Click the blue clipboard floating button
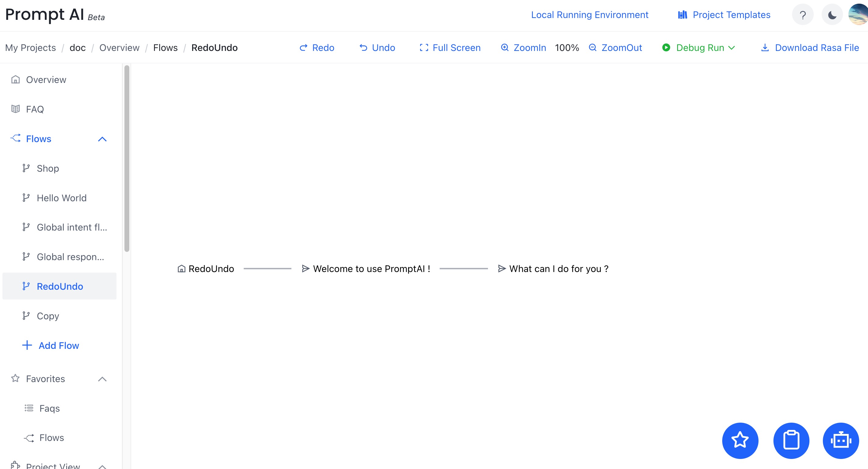This screenshot has height=469, width=868. point(791,440)
